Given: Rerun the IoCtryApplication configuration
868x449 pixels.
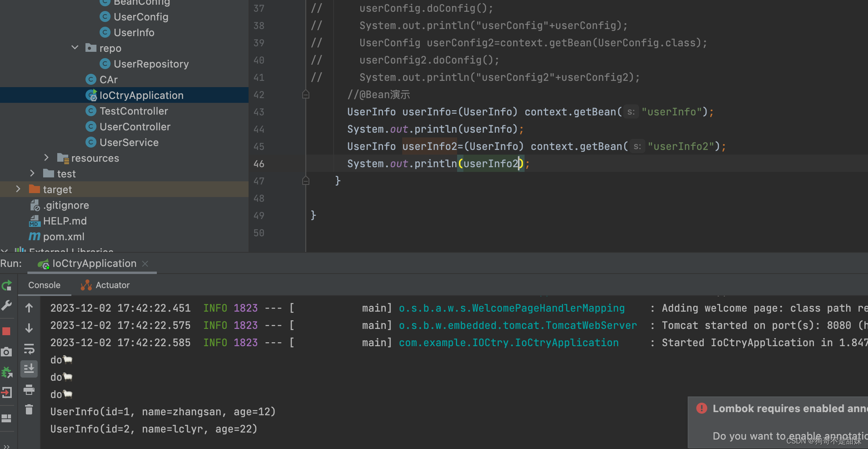Looking at the screenshot, I should (7, 285).
